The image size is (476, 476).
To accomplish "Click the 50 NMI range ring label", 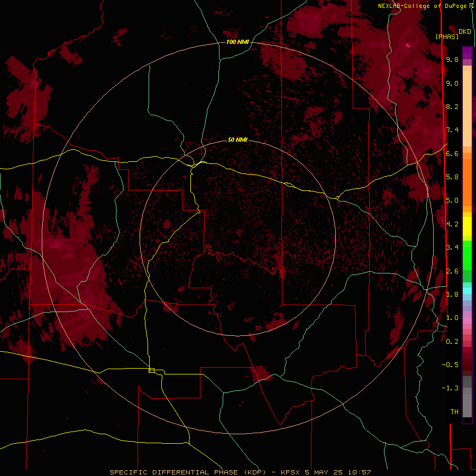I will 237,140.
